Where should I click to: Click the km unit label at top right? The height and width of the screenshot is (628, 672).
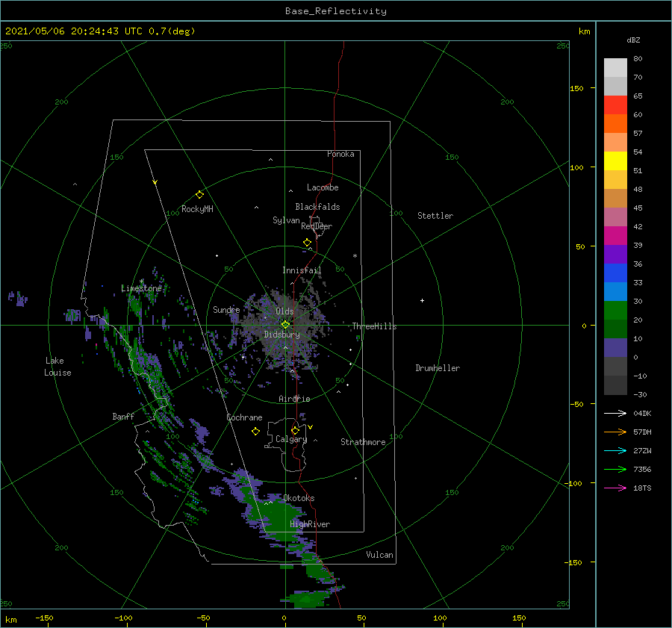[584, 31]
